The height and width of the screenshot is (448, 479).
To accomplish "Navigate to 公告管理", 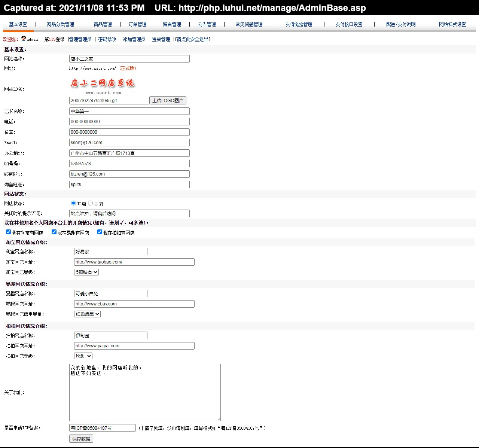I will [207, 24].
